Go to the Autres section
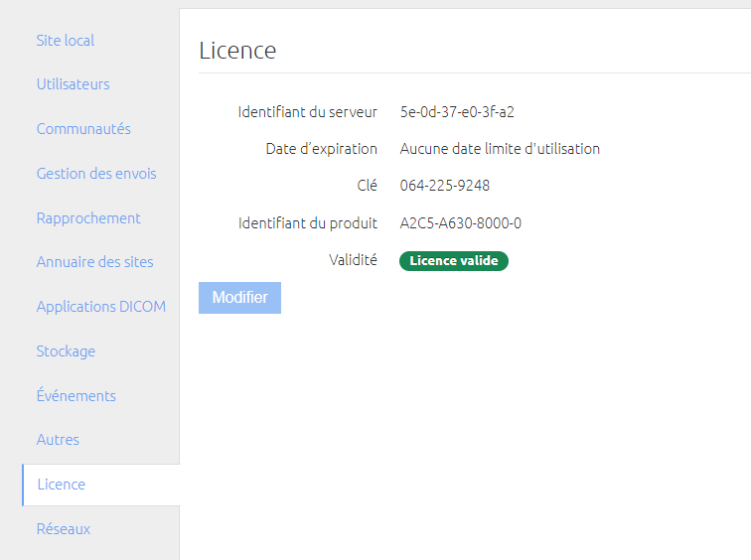Screen dimensions: 751x560 [x=58, y=440]
